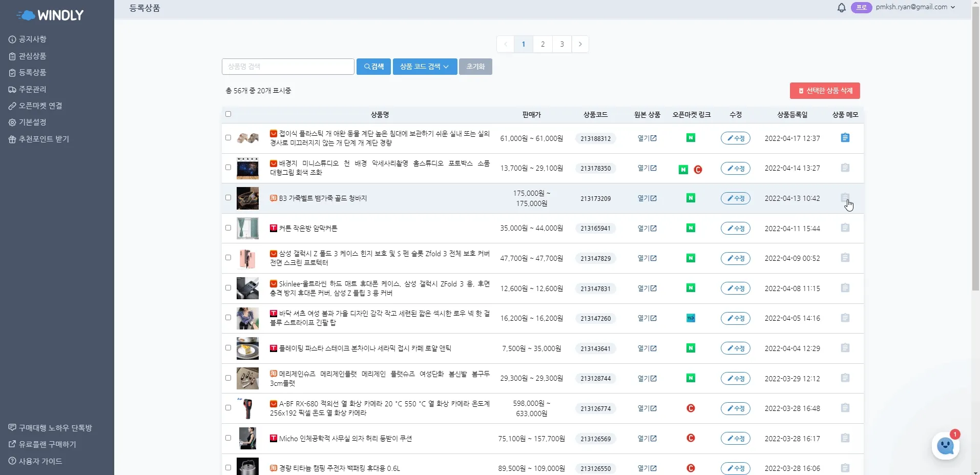The width and height of the screenshot is (980, 475).
Task: Click product code 213165941
Action: coord(595,229)
